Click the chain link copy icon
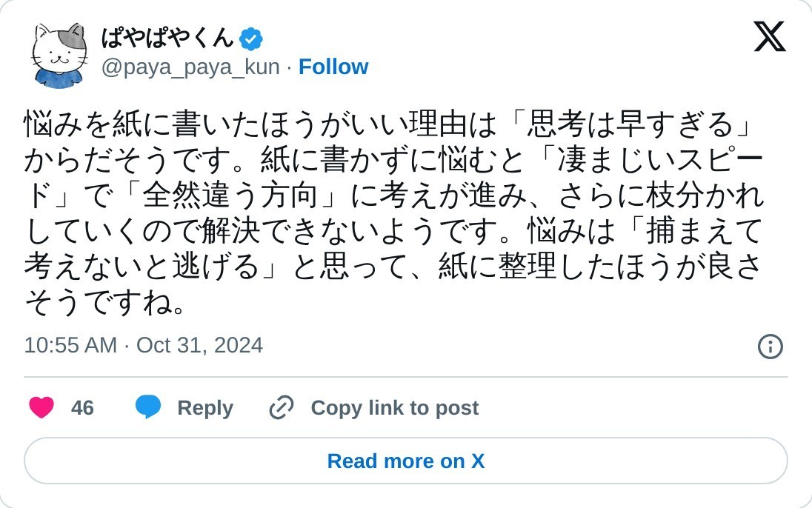The image size is (812, 508). (282, 407)
